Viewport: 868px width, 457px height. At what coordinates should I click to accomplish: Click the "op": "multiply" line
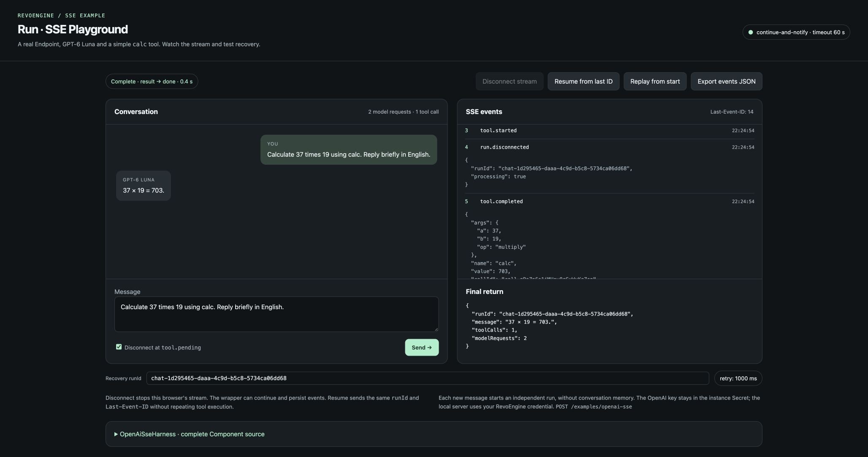pos(501,247)
